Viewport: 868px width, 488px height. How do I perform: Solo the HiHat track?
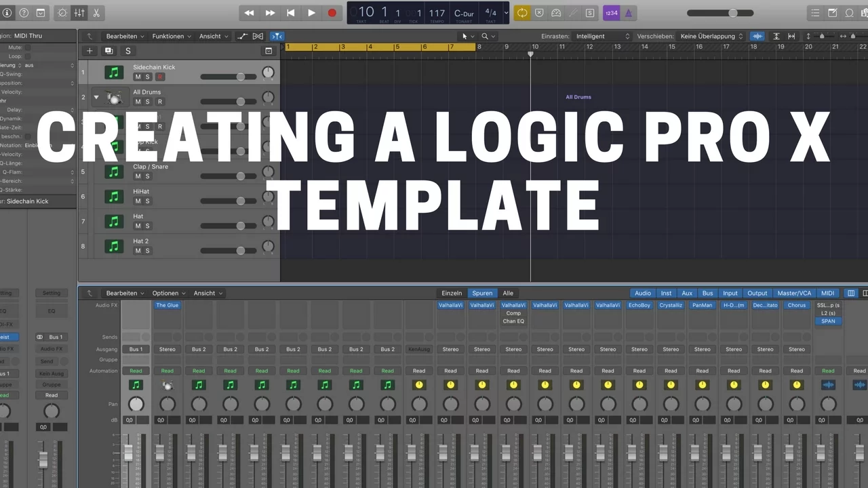[148, 201]
